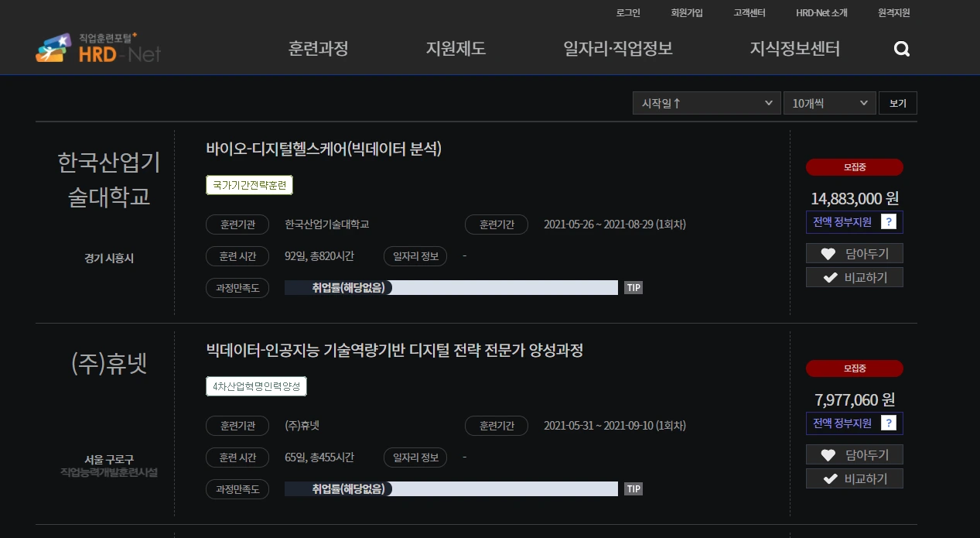980x538 pixels.
Task: Click date 2021-05-26 ~ 2021-08-29 (1회차)
Action: pyautogui.click(x=615, y=224)
